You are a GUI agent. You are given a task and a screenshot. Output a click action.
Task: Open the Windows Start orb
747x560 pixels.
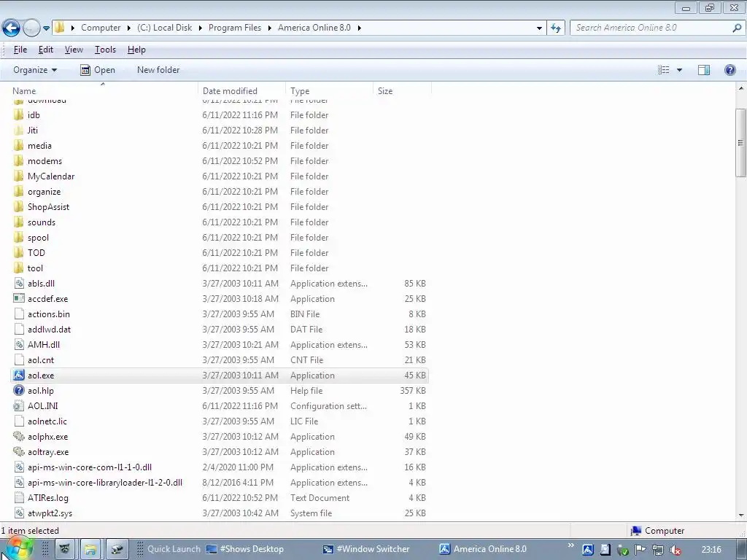pos(18,548)
